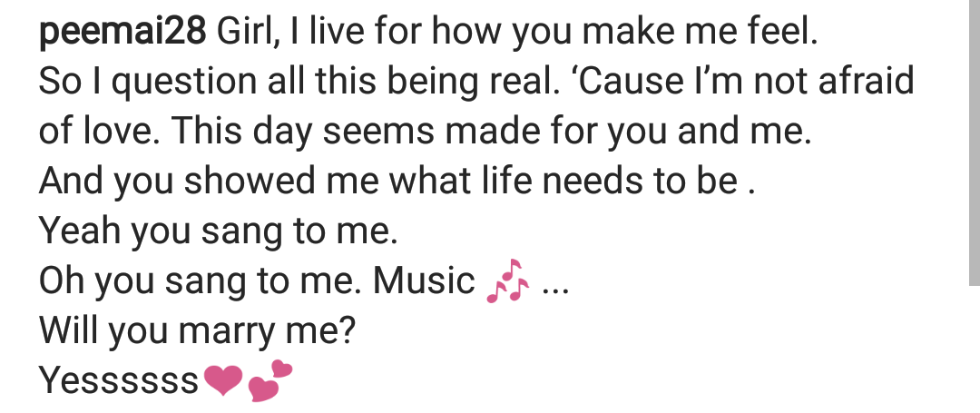Click the text "Will you marry me?"
980x413 pixels.
197,331
